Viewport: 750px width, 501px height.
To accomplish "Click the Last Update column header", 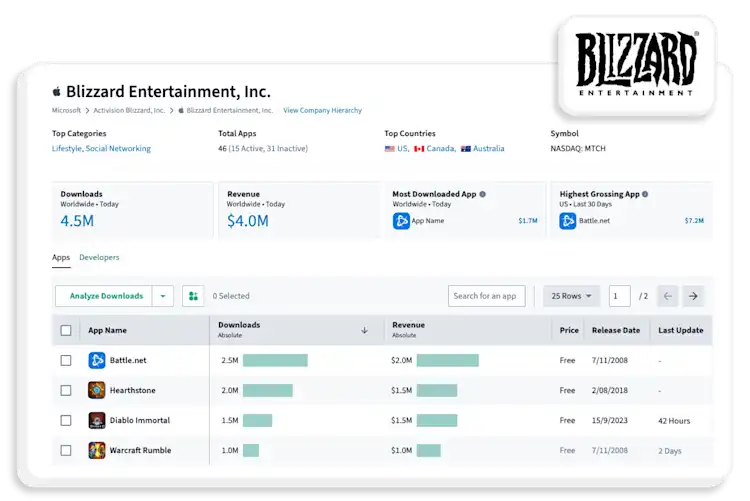I will 681,331.
